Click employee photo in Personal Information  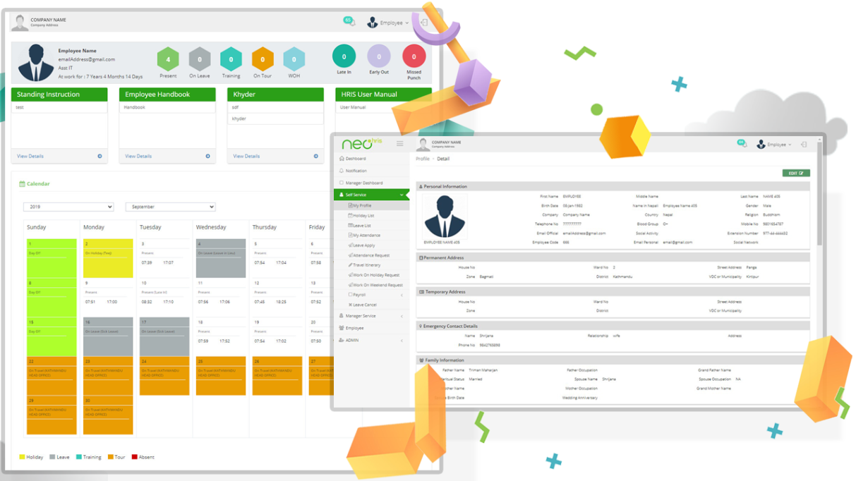click(445, 217)
